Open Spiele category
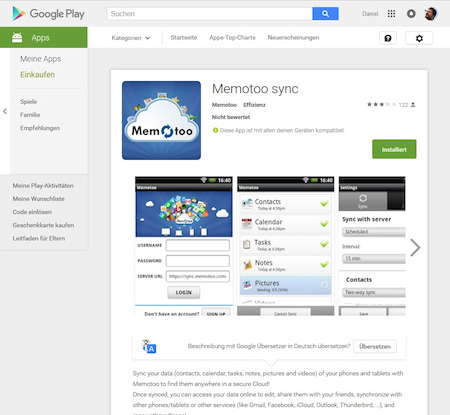The height and width of the screenshot is (415, 450). point(28,102)
